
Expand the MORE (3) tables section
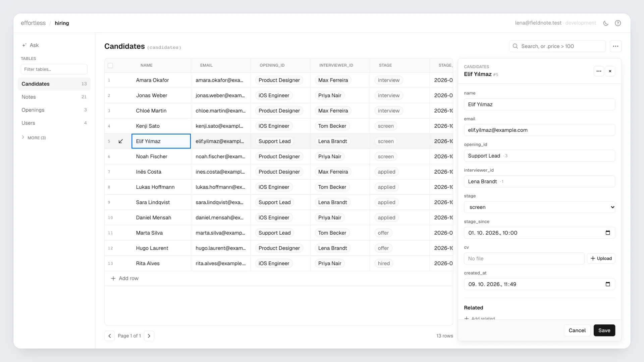34,138
